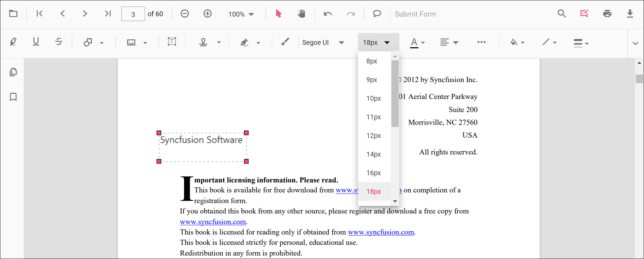Click the bottom-right resize handle of the annotation

246,161
